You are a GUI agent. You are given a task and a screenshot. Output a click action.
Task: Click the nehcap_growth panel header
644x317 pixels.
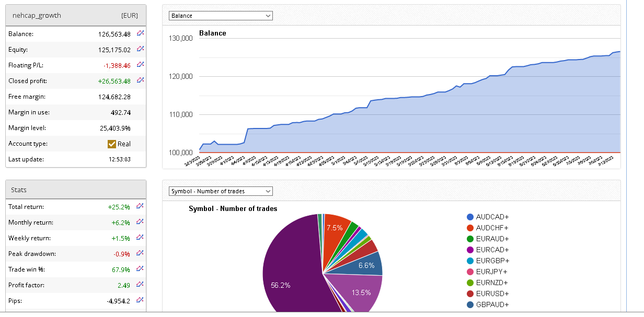[75, 15]
